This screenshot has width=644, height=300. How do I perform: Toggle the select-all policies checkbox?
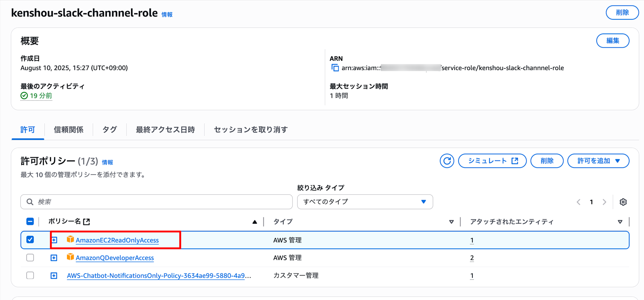tap(30, 221)
